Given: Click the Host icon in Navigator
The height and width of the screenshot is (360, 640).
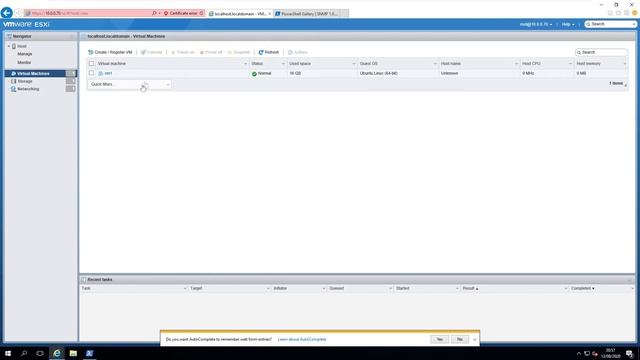Looking at the screenshot, I should [x=14, y=46].
